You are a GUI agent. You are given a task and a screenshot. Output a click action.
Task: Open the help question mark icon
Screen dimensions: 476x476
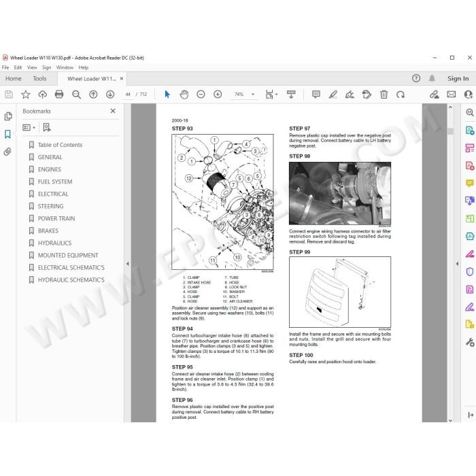[416, 79]
